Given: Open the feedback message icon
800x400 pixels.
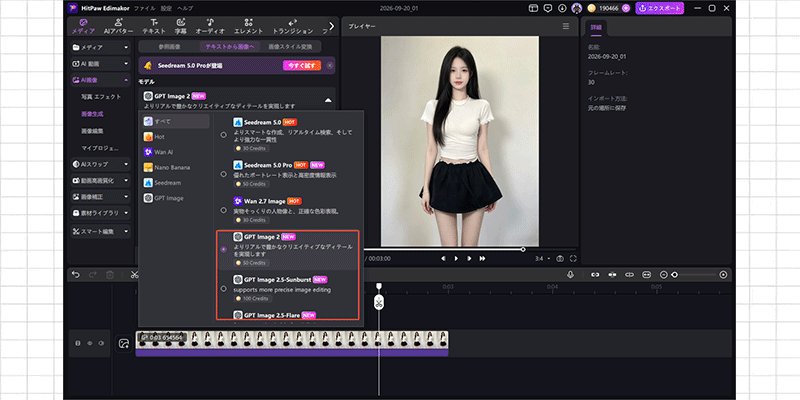Looking at the screenshot, I should pos(548,8).
